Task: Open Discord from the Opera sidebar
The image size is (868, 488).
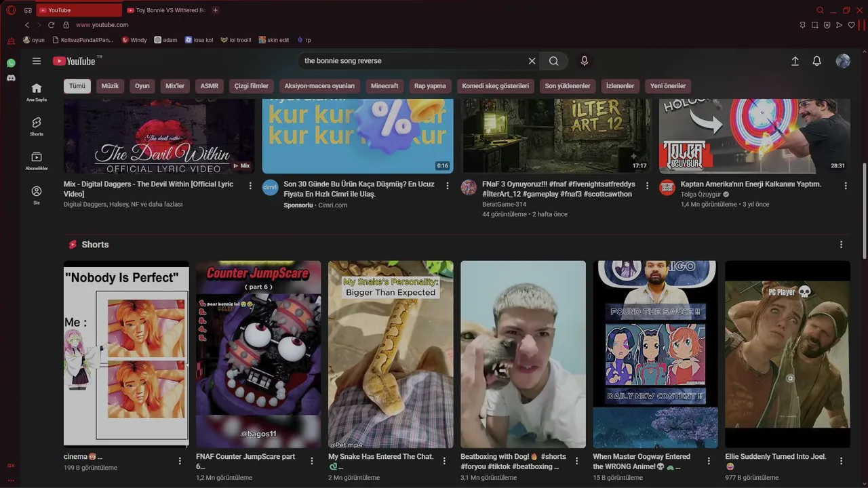Action: coord(11,78)
